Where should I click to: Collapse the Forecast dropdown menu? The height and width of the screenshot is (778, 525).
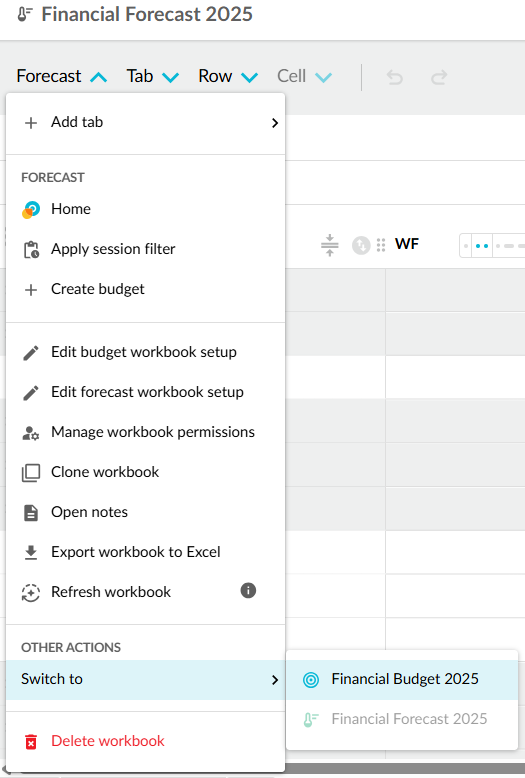[x=62, y=76]
